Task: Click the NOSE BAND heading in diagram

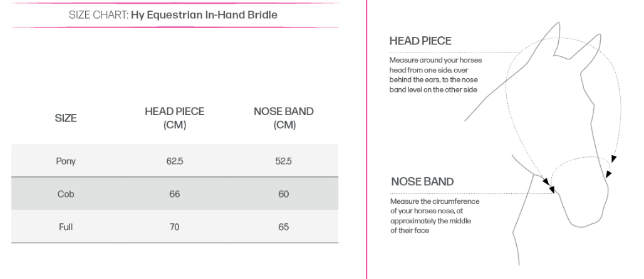Action: pyautogui.click(x=422, y=182)
